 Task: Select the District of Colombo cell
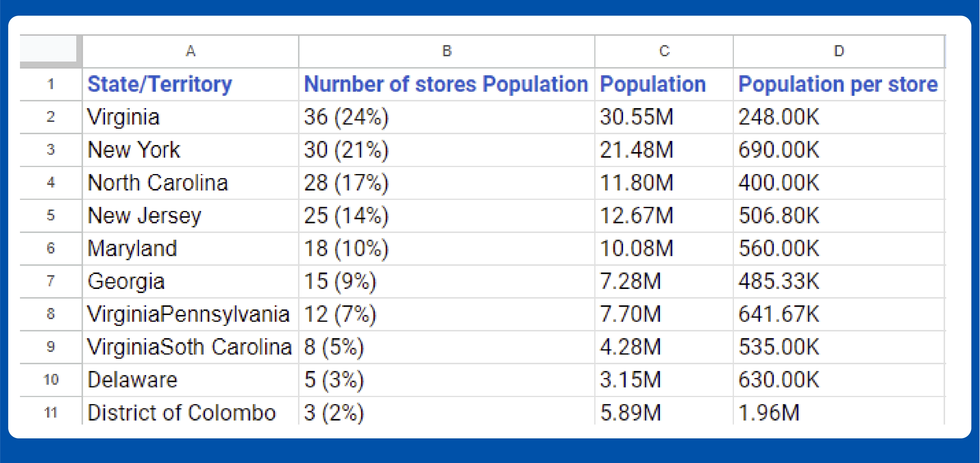pos(191,411)
